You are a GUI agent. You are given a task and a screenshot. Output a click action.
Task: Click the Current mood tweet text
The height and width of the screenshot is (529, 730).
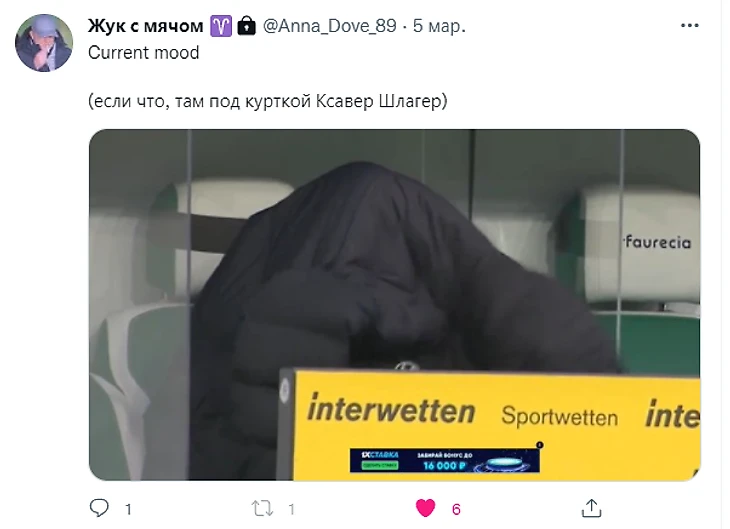point(143,53)
